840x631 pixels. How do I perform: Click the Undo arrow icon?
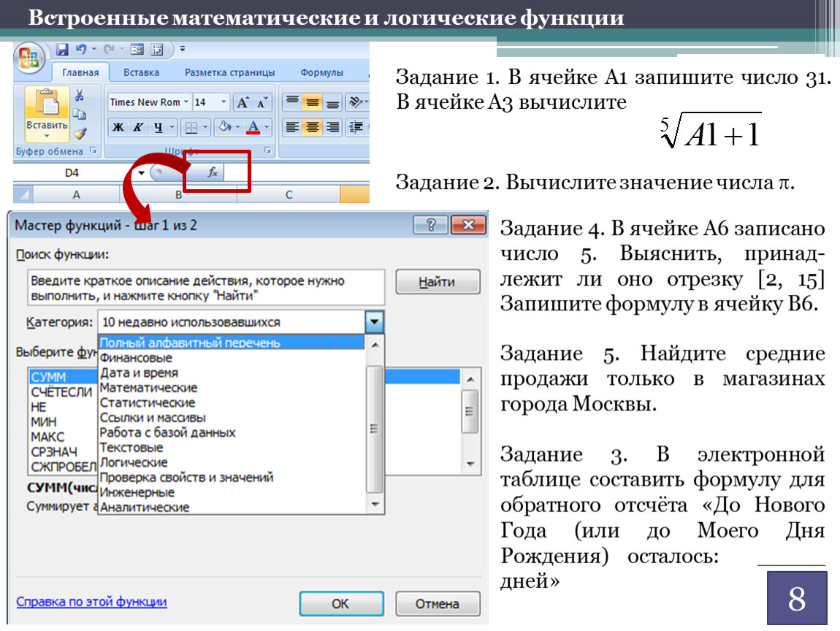(x=81, y=50)
